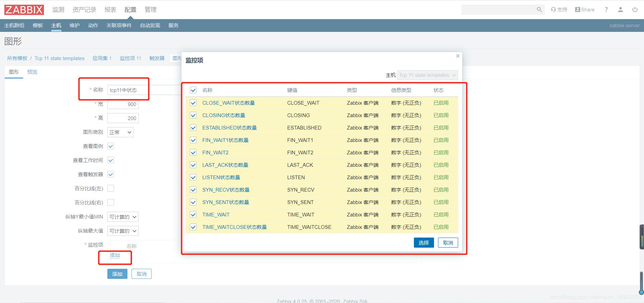Click the ZABBIX logo
644x303 pixels.
pyautogui.click(x=24, y=10)
